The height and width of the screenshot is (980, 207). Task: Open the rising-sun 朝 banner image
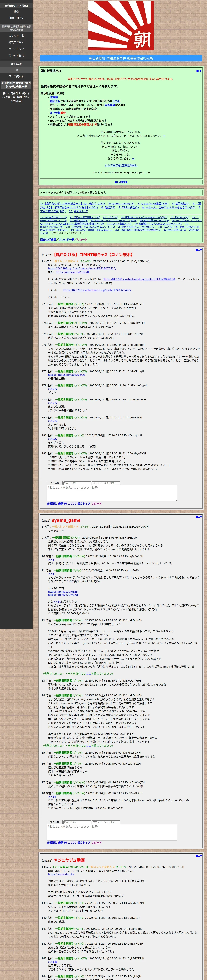(121, 26)
